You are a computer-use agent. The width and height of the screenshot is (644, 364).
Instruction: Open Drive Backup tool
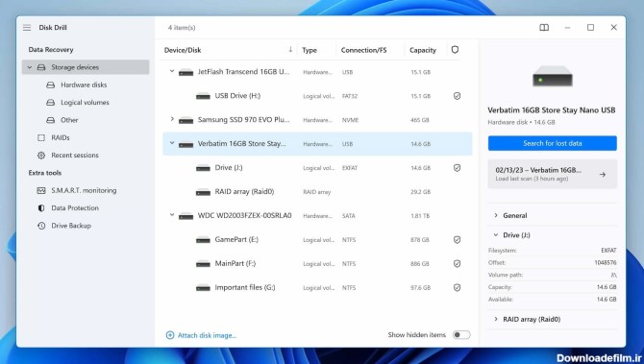point(71,226)
